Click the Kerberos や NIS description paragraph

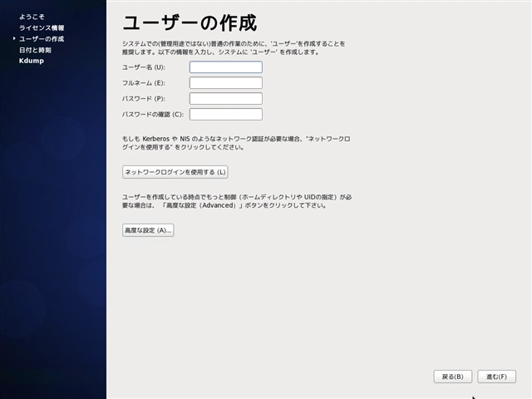coord(236,143)
